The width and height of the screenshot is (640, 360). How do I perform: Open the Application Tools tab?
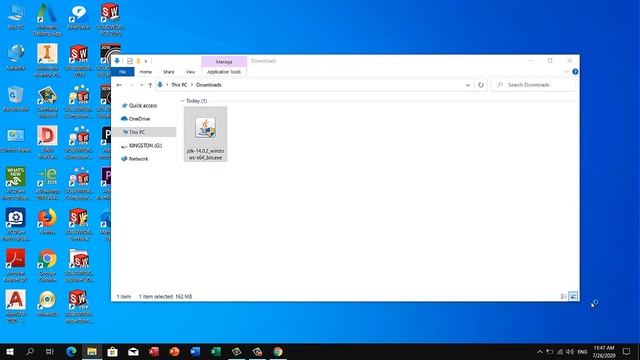pyautogui.click(x=224, y=72)
